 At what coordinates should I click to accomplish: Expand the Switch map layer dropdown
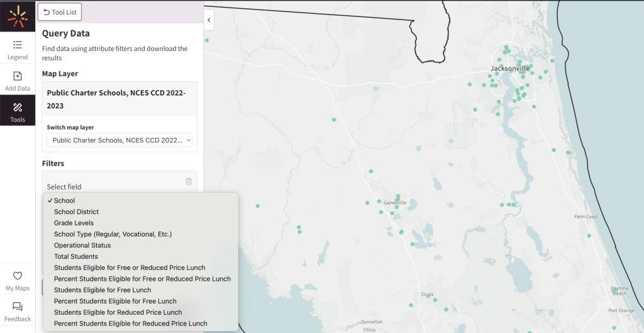[x=119, y=140]
